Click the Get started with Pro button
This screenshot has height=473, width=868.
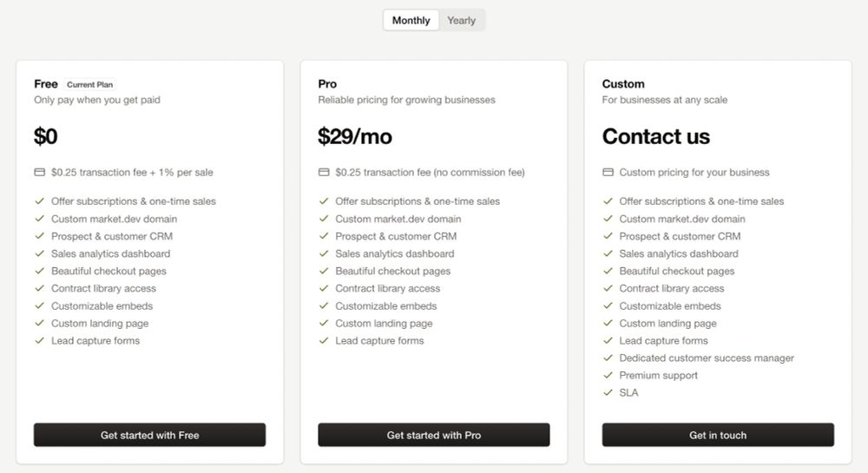click(x=433, y=435)
